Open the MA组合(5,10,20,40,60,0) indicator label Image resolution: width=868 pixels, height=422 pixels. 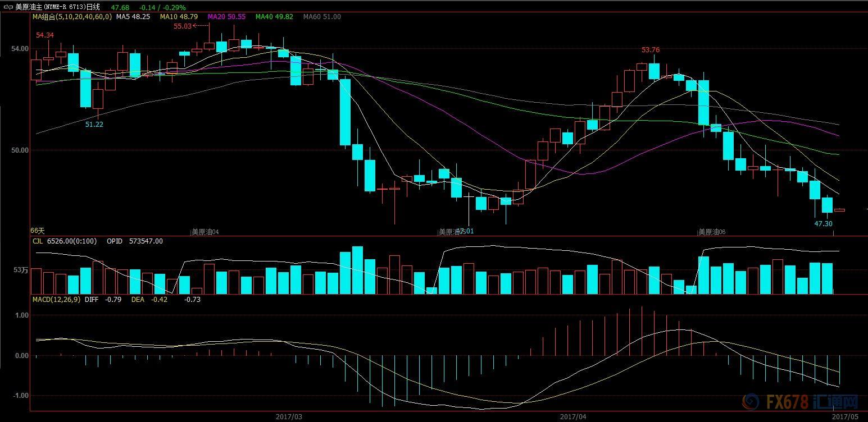[x=72, y=17]
